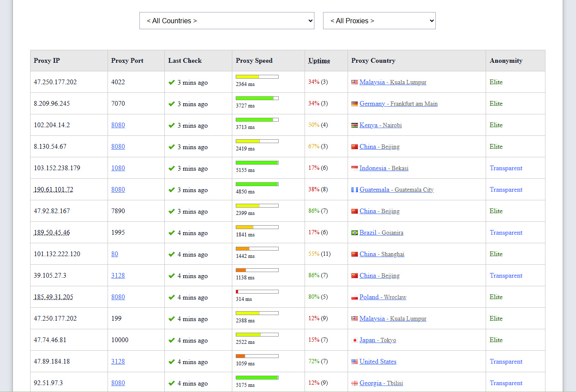This screenshot has height=392, width=576.
Task: Click the Germany flag icon
Action: point(354,104)
